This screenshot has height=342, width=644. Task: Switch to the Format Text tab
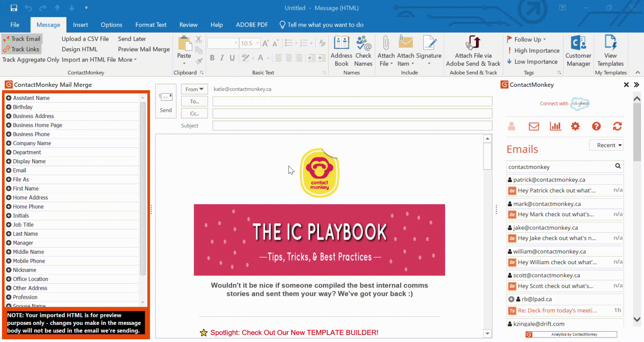tap(151, 25)
